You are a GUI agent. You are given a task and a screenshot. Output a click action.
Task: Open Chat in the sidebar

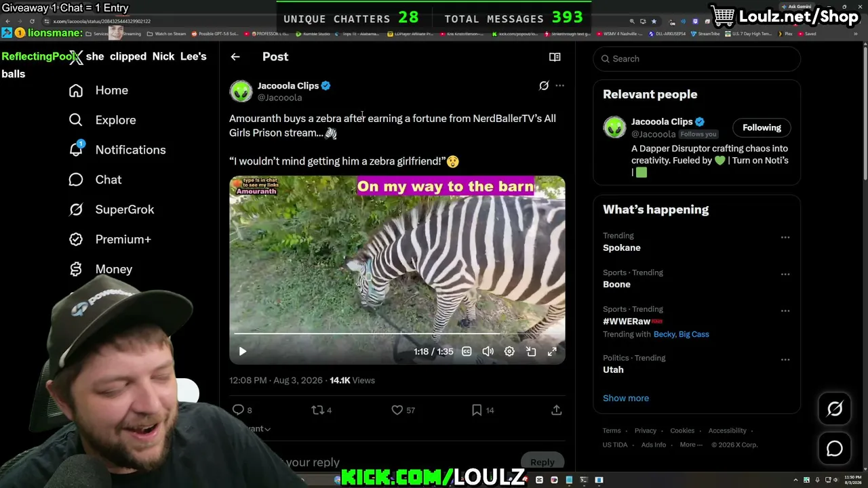point(108,180)
